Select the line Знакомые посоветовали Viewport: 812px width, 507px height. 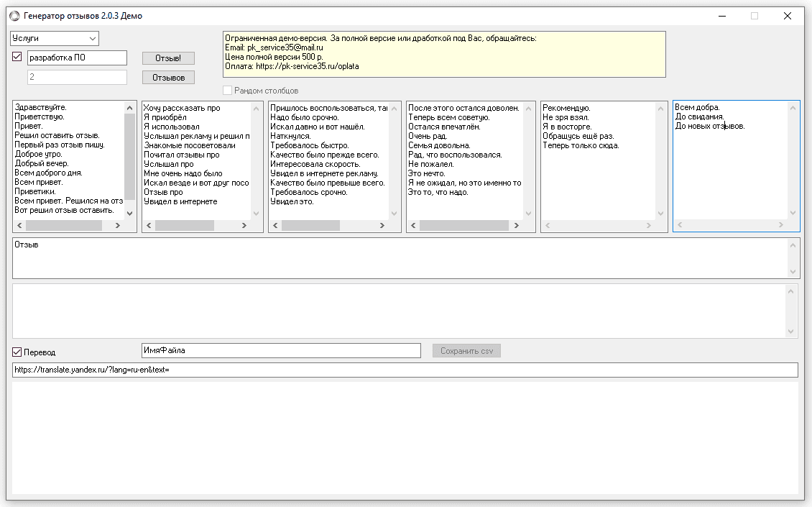[190, 145]
